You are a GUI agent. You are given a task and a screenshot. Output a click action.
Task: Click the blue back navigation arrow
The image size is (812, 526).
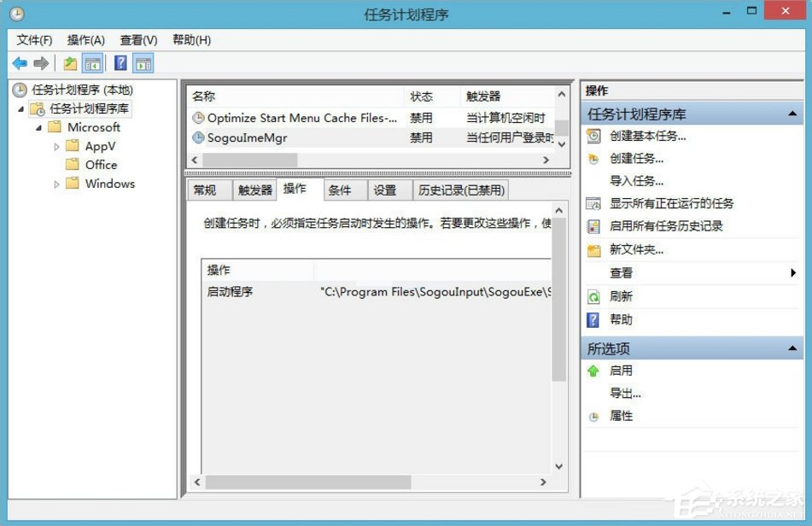(19, 62)
